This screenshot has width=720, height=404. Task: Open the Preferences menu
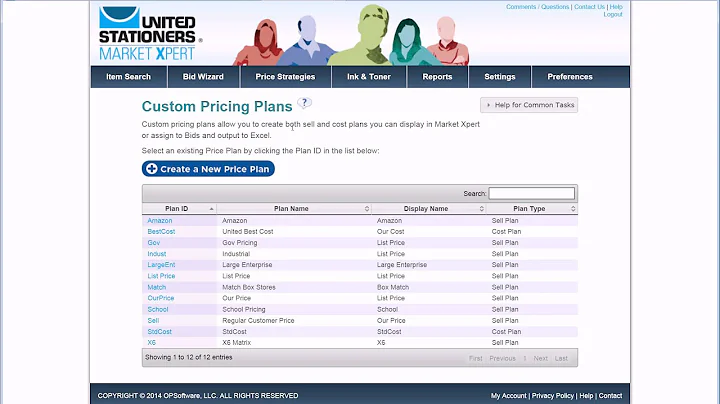[x=570, y=77]
